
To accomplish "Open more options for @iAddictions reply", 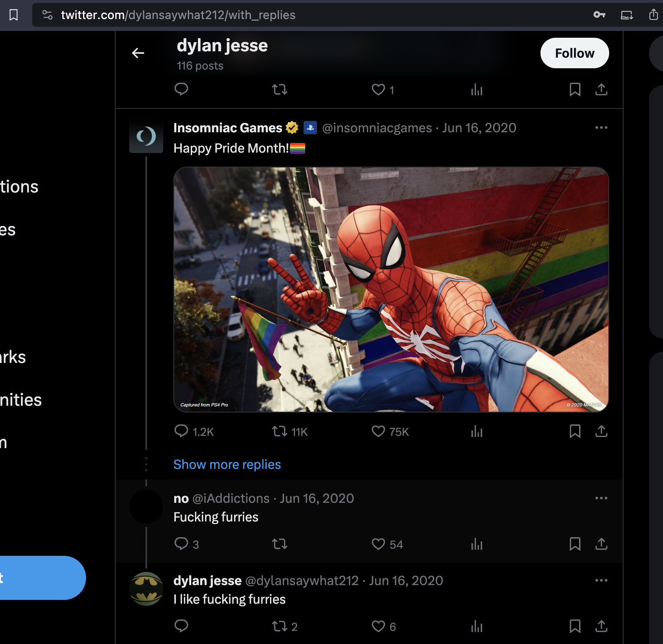I will point(601,498).
